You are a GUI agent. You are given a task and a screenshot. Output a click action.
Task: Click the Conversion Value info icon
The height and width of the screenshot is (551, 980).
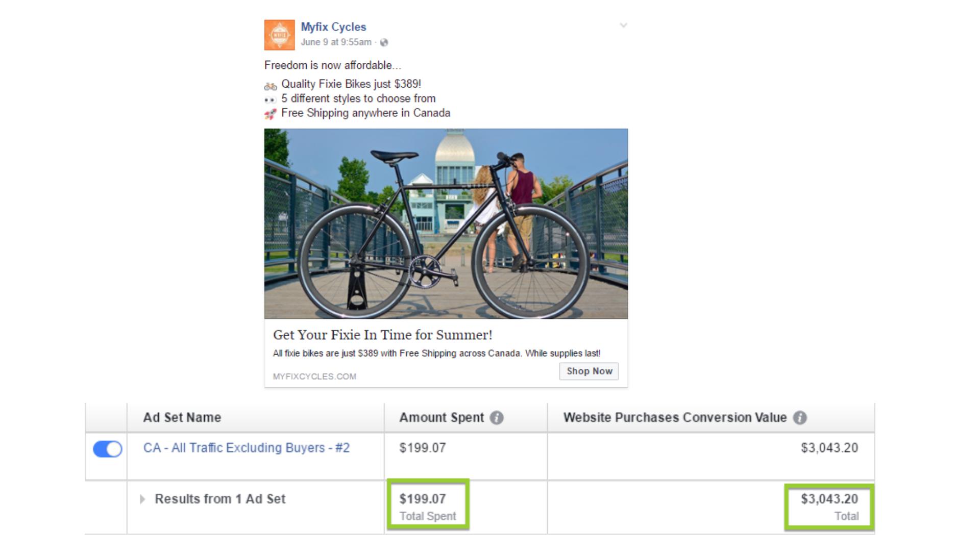tap(800, 418)
